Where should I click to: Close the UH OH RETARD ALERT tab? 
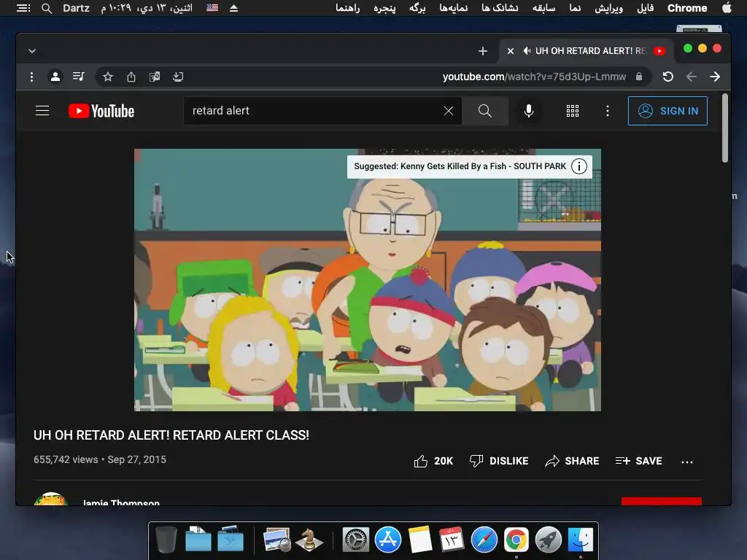point(510,51)
